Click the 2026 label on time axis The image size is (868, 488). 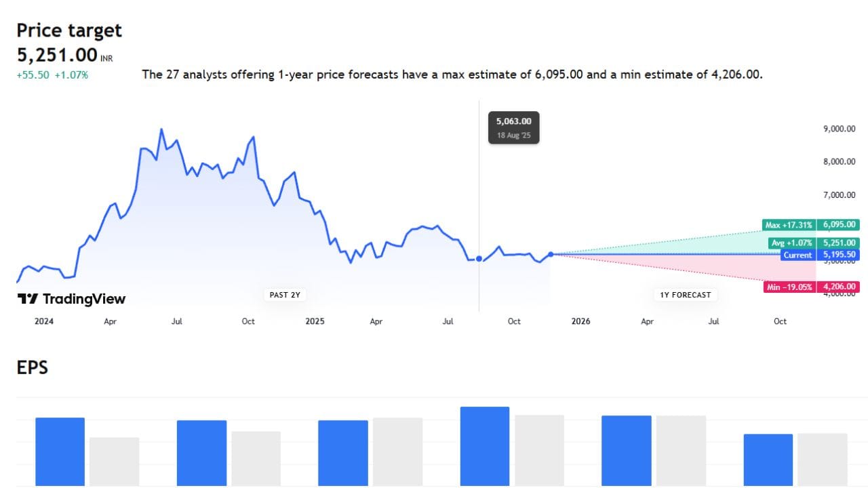pos(580,321)
